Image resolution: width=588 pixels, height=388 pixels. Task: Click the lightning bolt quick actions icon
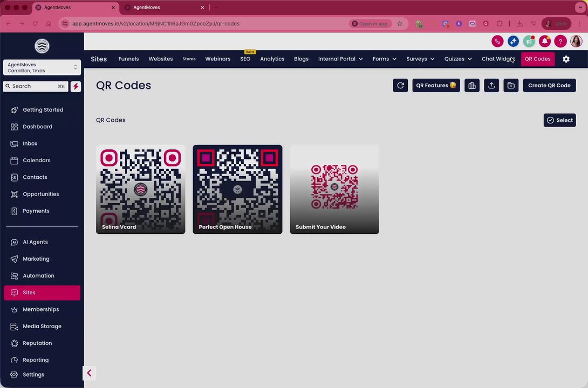tap(76, 87)
